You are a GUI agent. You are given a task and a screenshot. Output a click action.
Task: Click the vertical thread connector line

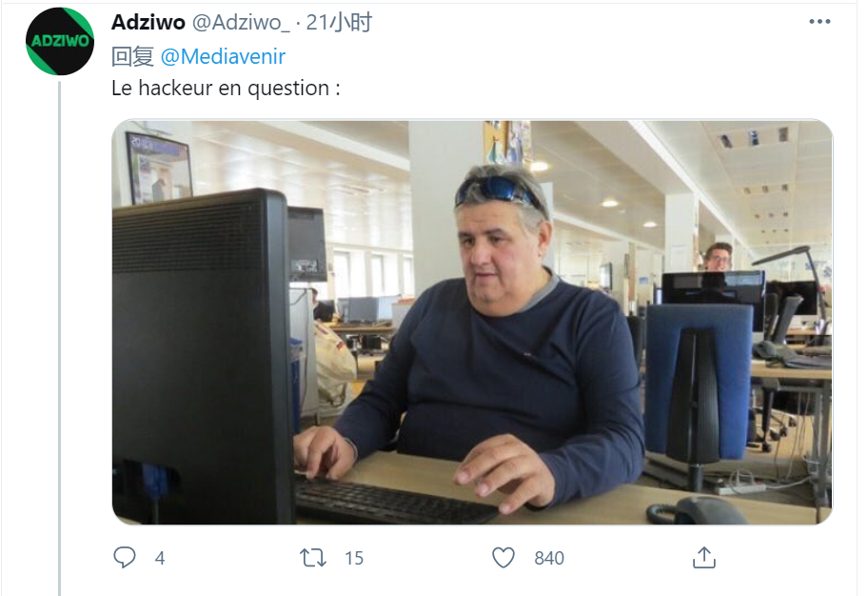click(59, 338)
